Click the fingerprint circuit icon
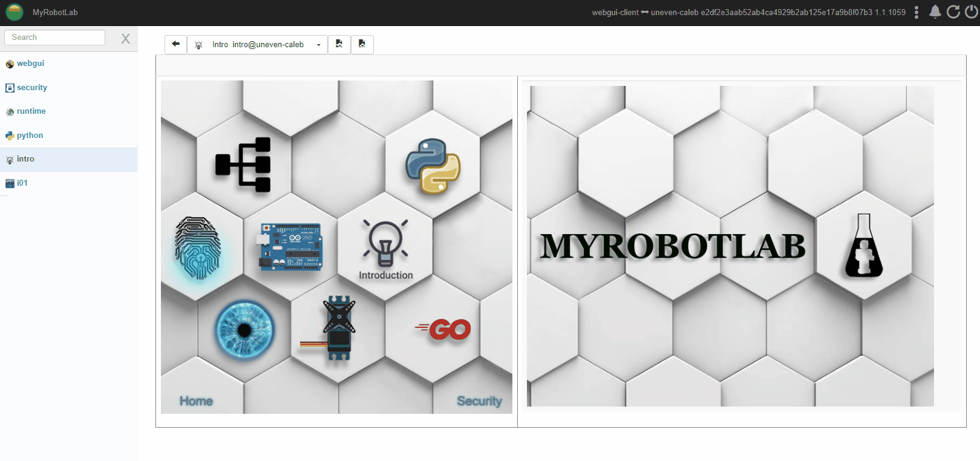This screenshot has width=980, height=461. [198, 249]
